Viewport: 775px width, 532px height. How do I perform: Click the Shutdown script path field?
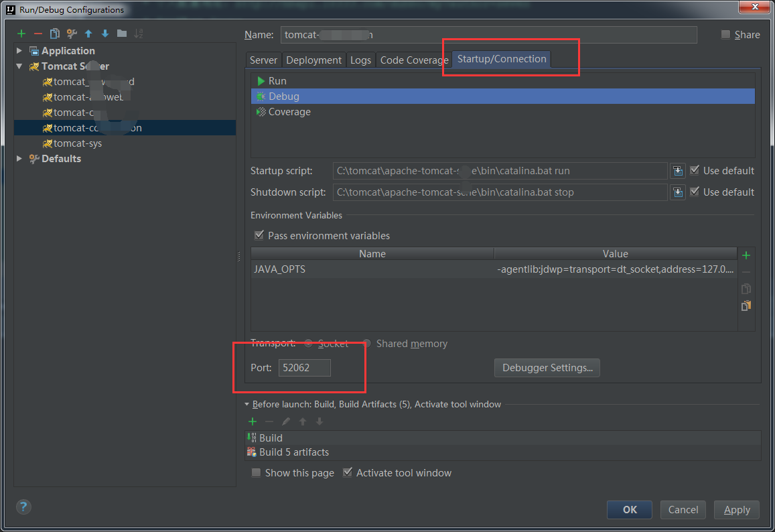point(500,192)
